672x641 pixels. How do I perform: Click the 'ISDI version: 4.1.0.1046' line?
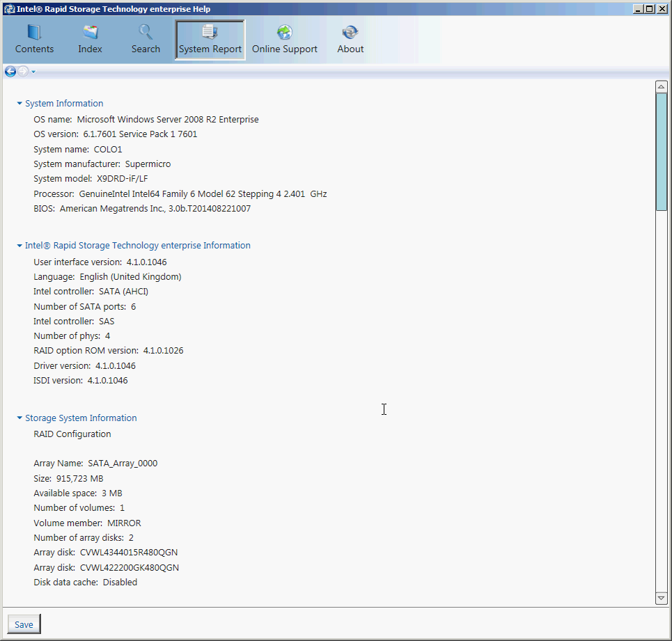pyautogui.click(x=81, y=380)
